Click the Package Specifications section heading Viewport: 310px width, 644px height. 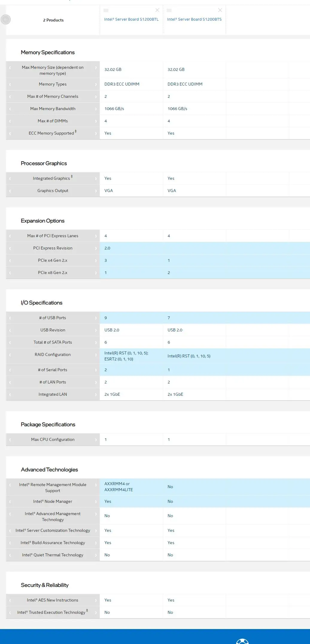48,424
